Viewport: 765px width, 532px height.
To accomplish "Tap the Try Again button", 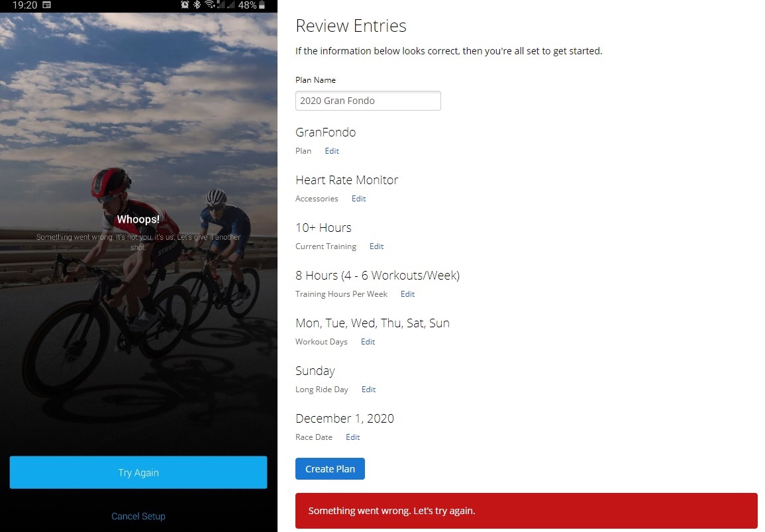I will tap(138, 472).
